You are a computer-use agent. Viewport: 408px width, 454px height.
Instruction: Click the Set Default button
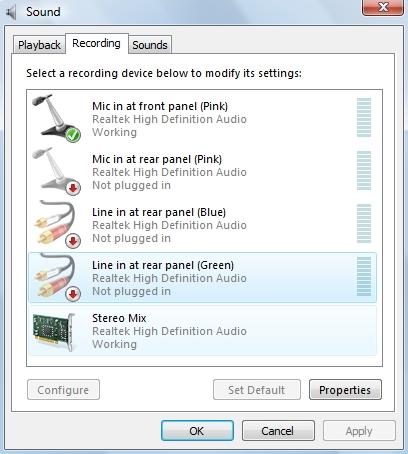point(257,390)
